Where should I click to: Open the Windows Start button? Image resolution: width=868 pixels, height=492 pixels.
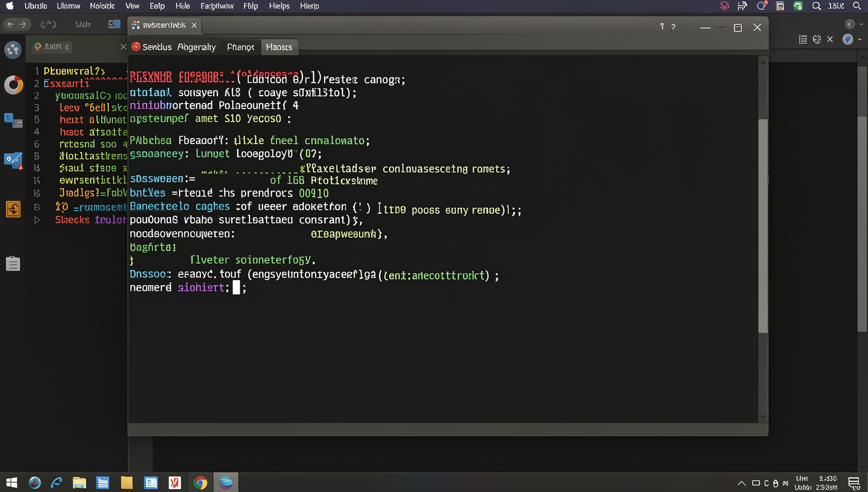pyautogui.click(x=11, y=482)
